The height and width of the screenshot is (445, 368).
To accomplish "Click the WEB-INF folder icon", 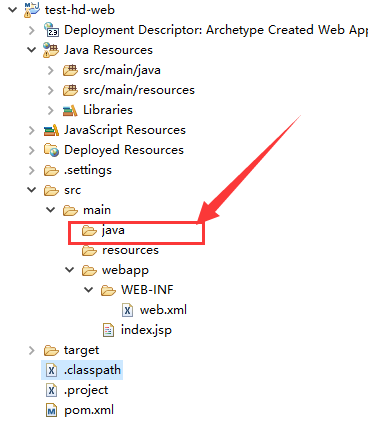I will point(108,290).
